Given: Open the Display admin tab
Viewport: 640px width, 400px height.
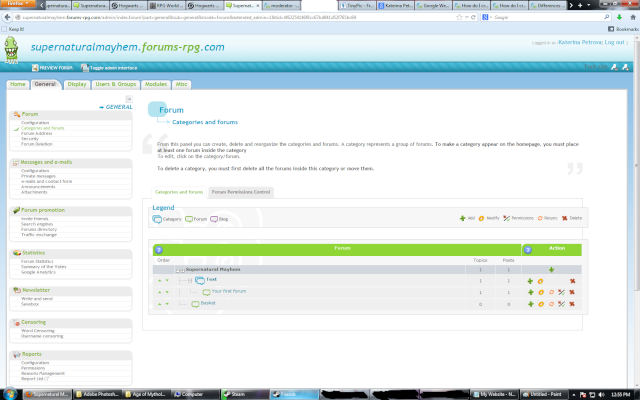Looking at the screenshot, I should point(77,84).
